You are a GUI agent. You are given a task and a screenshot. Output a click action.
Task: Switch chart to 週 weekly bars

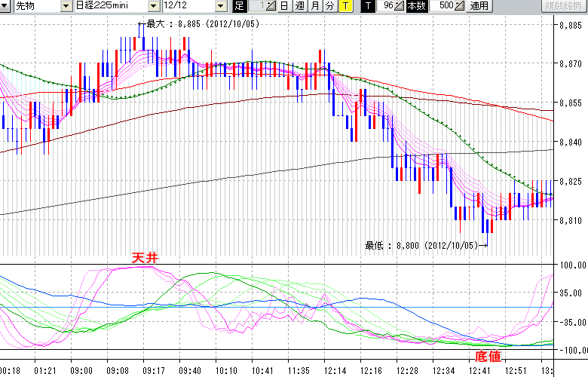[299, 6]
